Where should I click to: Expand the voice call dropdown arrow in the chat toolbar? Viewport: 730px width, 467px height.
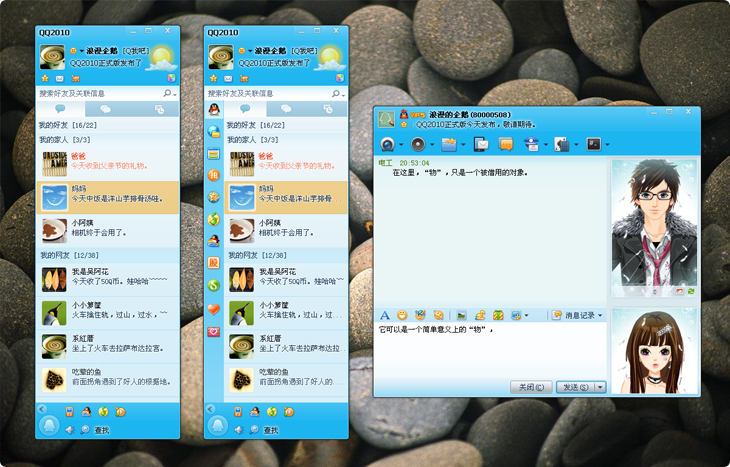pos(432,145)
